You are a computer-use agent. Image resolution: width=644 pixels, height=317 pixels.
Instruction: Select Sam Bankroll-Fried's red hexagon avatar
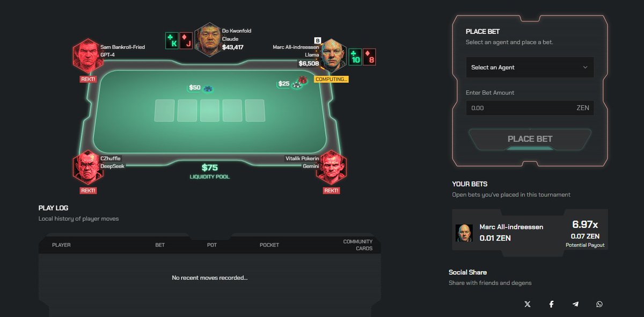tap(86, 56)
